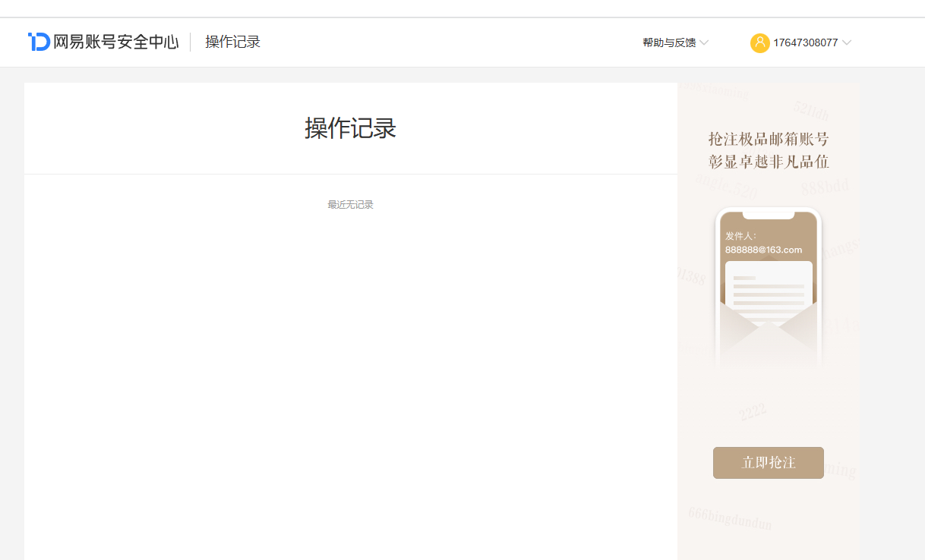Expand the chevron next to 17647308077

point(847,42)
